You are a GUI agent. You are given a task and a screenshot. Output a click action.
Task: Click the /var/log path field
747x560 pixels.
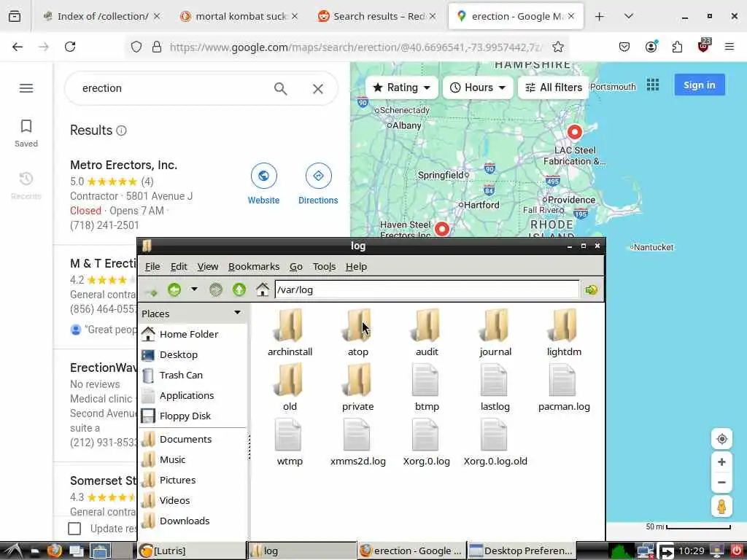[x=427, y=289]
